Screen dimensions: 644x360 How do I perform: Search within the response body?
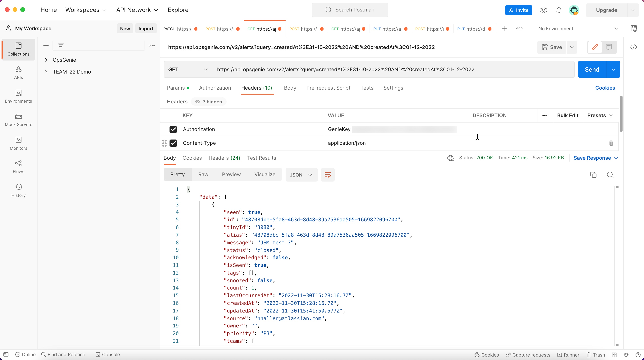coord(610,175)
